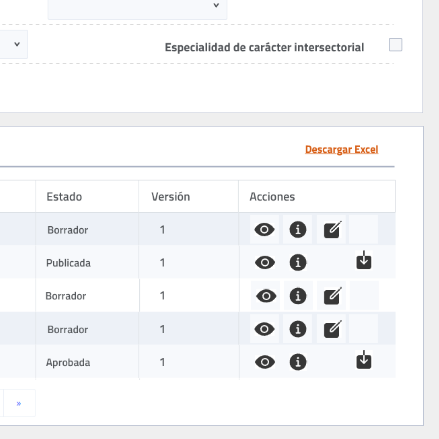Click the Versión column header
Viewport: 439px width, 439px height.
[x=170, y=197]
